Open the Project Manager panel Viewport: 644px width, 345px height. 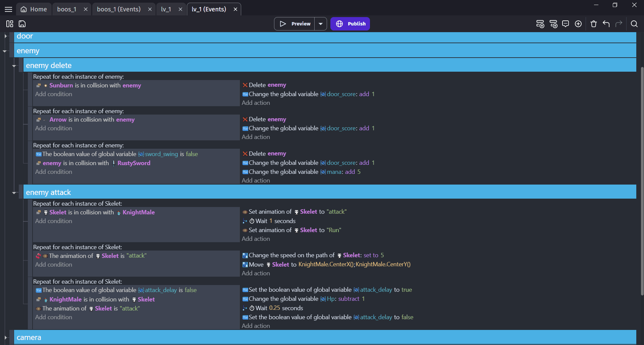[x=9, y=24]
